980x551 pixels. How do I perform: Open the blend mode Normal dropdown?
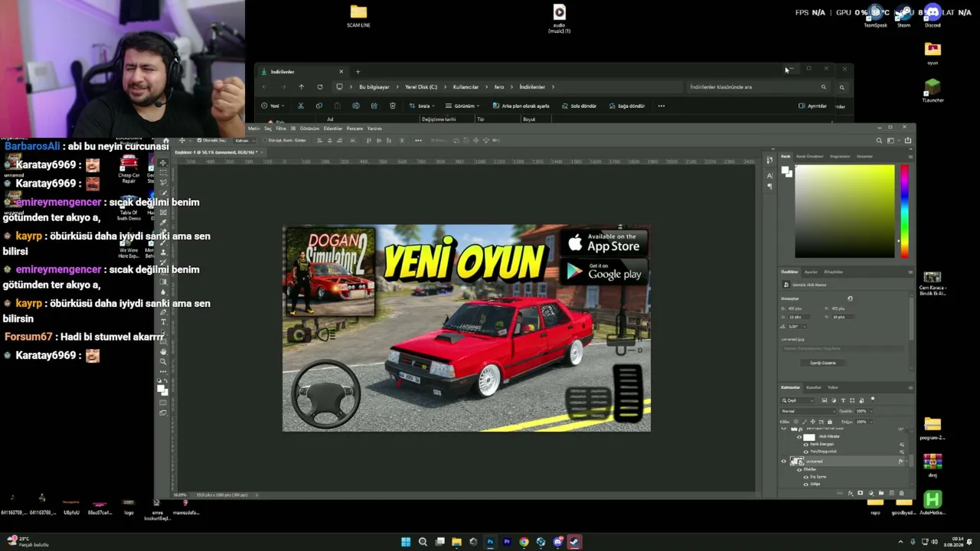point(808,411)
